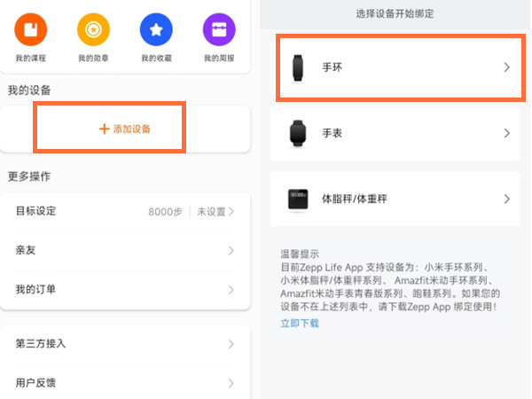Tap the 未设置 weight goal label
Screen dimensions: 532x399
click(211, 212)
